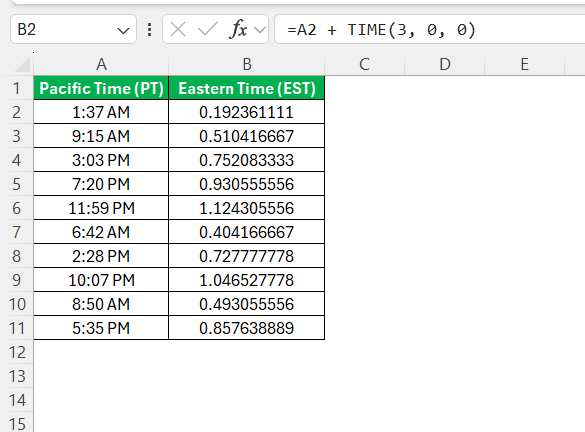585x432 pixels.
Task: Select row 12 header
Action: [16, 352]
